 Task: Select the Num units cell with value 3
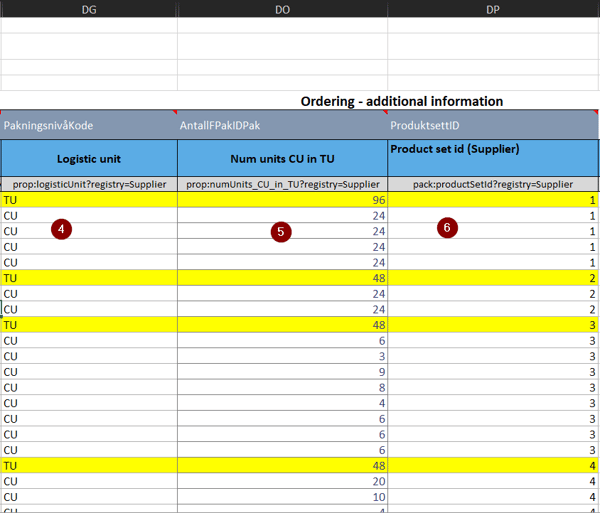[x=282, y=356]
